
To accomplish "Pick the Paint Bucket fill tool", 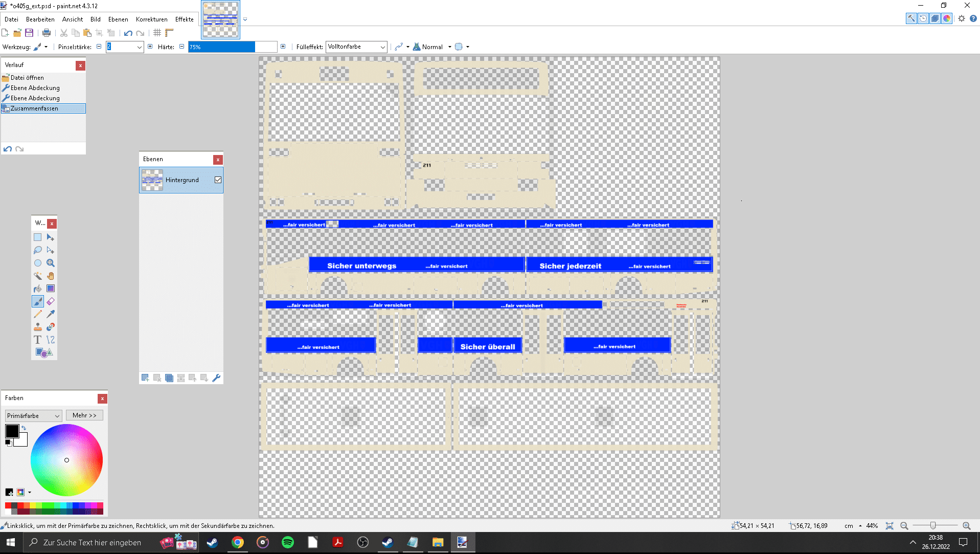I will (38, 289).
